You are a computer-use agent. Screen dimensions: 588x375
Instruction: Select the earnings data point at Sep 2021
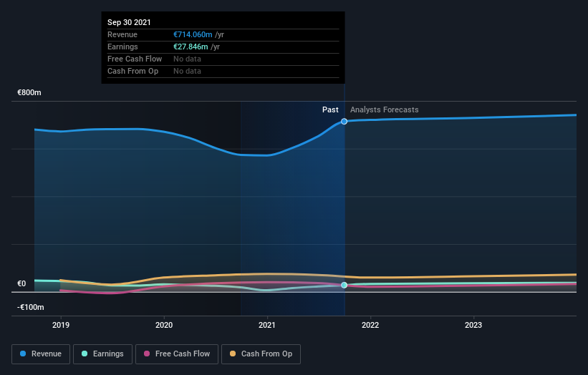click(344, 285)
